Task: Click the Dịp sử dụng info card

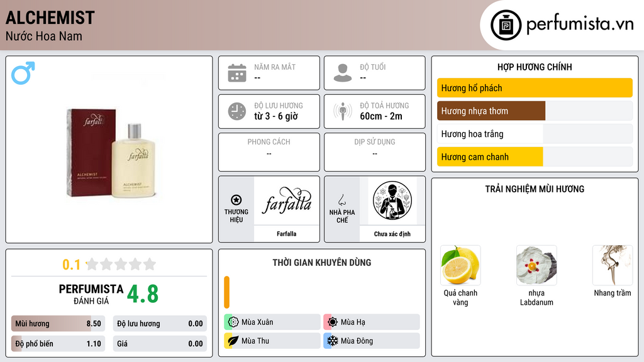Action: point(375,152)
